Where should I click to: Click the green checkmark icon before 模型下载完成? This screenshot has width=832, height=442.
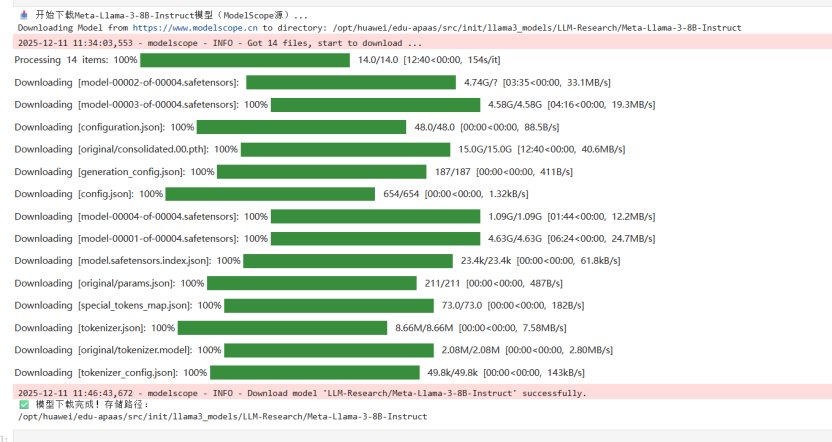tap(24, 404)
